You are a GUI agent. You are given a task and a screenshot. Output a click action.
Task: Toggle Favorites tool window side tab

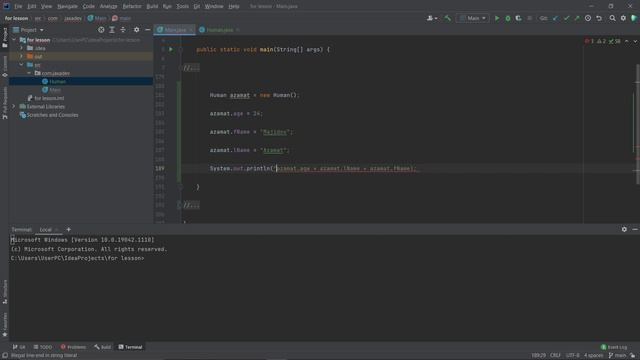4,325
